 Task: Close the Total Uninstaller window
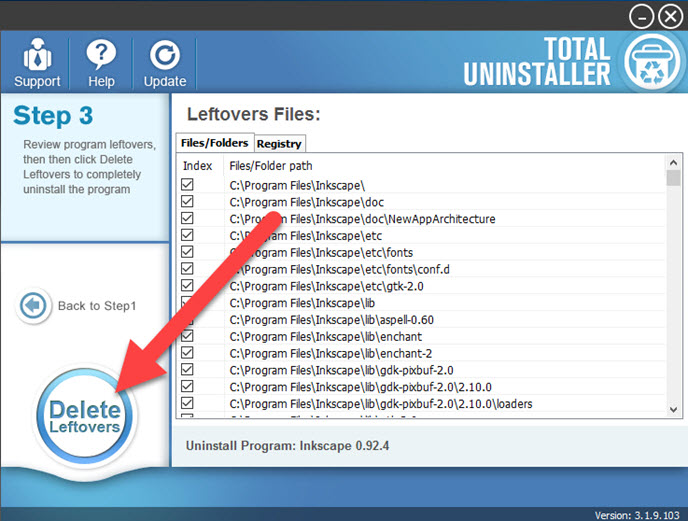coord(670,17)
